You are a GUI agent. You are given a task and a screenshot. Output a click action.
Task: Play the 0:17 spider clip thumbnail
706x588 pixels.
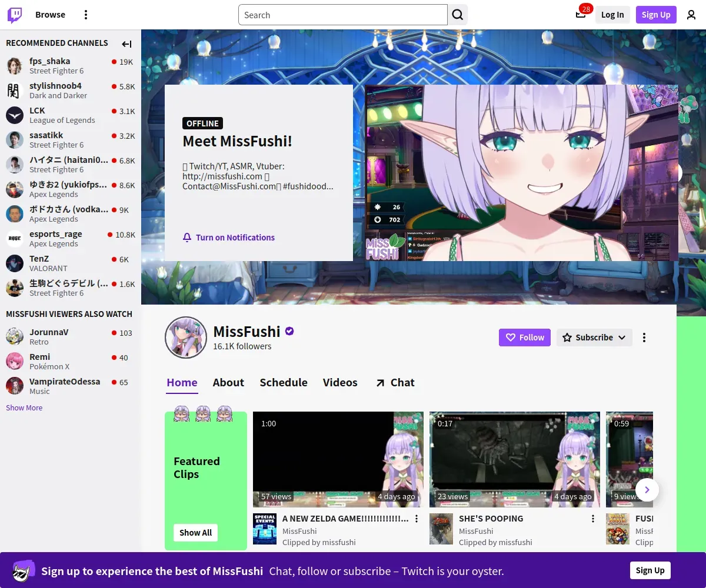click(515, 459)
